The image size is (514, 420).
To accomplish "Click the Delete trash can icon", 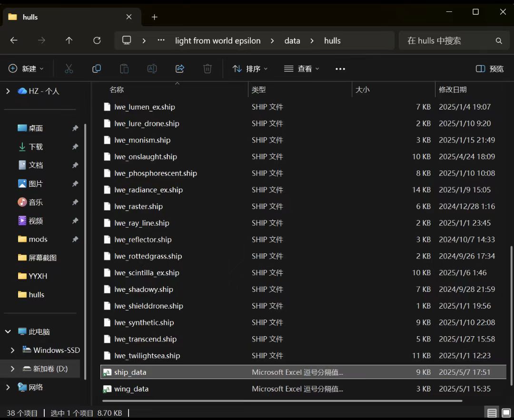I will pyautogui.click(x=208, y=69).
